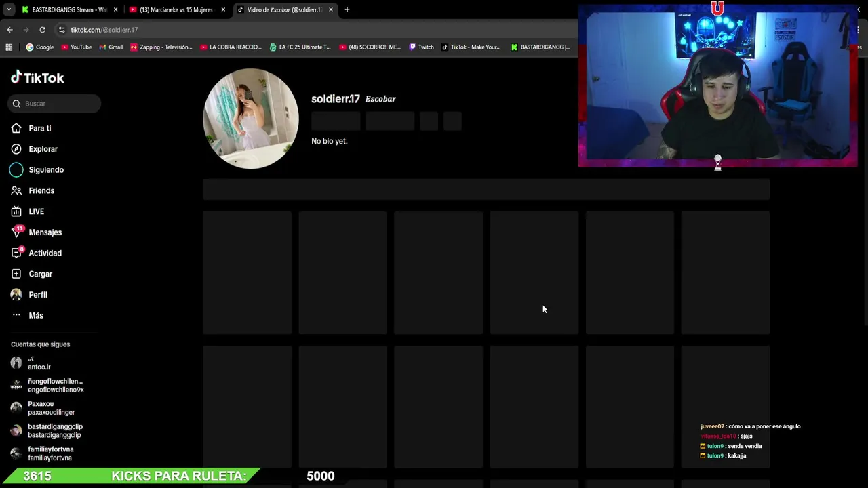868x488 pixels.
Task: Open Mensajes inbox
Action: (45, 232)
